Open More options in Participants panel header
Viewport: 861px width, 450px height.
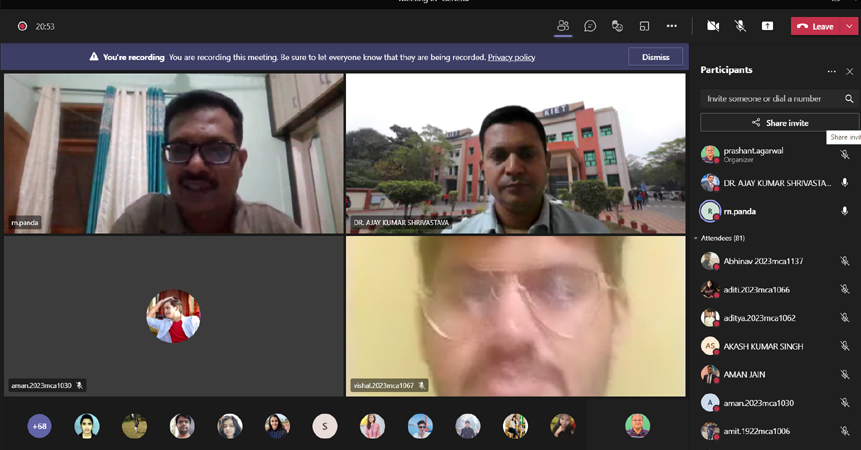[x=831, y=71]
